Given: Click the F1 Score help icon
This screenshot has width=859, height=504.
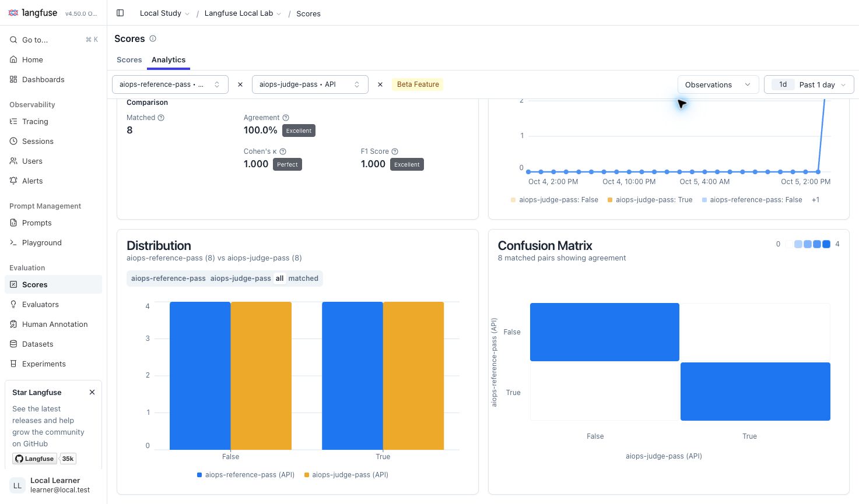Looking at the screenshot, I should [395, 151].
